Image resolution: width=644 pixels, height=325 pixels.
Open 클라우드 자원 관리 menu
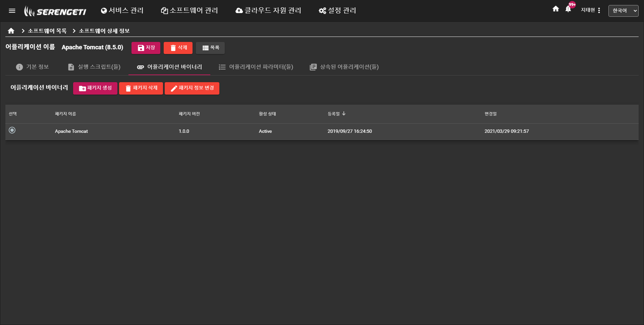pos(268,11)
